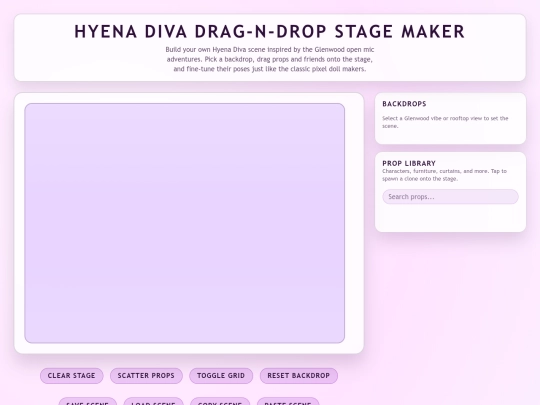Scatter the props on stage

[x=146, y=375]
